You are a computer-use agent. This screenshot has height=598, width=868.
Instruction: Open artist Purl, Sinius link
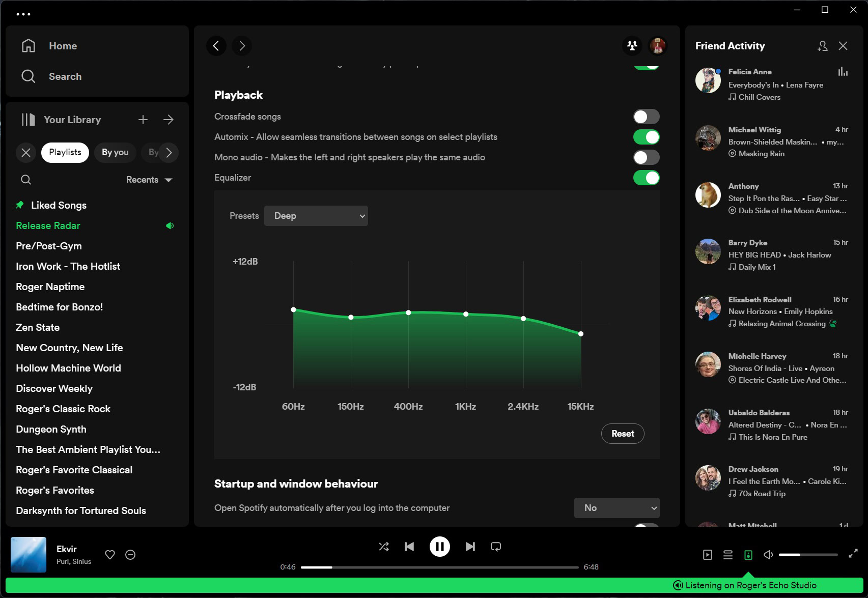point(74,561)
